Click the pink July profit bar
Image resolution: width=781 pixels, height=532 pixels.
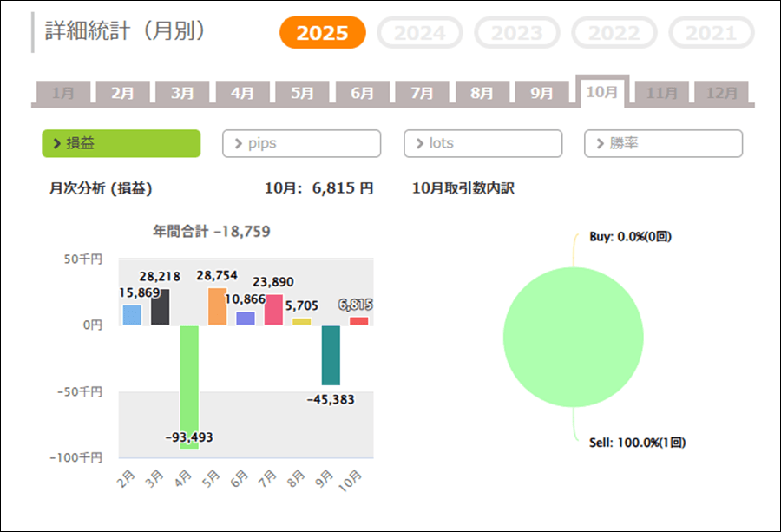pyautogui.click(x=273, y=310)
